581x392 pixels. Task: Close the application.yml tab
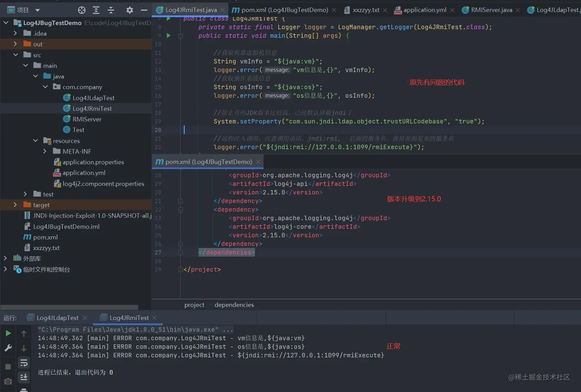[452, 10]
